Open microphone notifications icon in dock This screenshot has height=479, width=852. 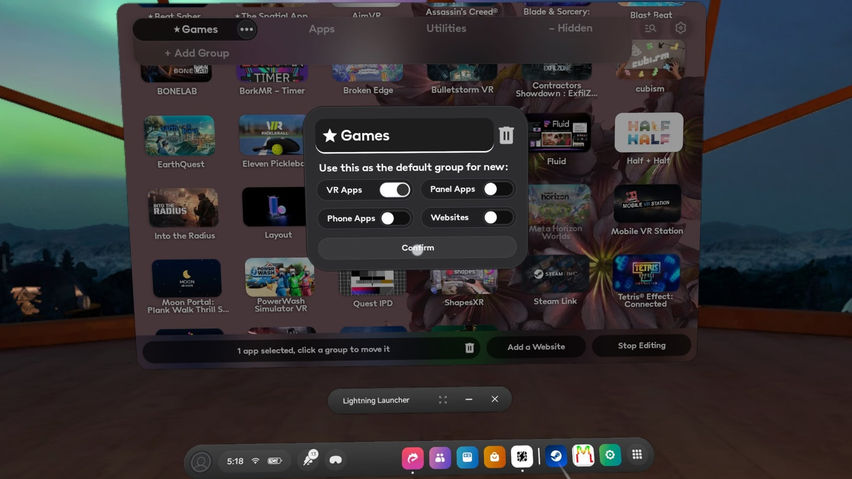[310, 458]
